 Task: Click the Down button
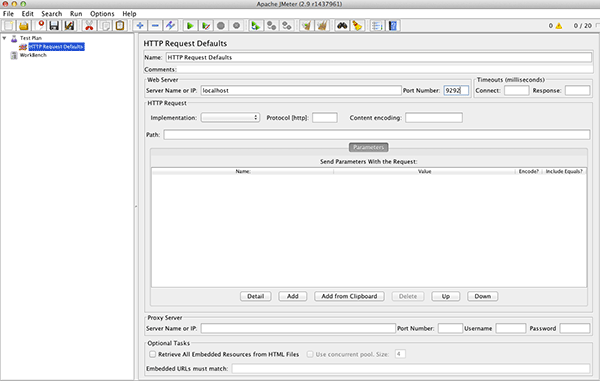[483, 296]
